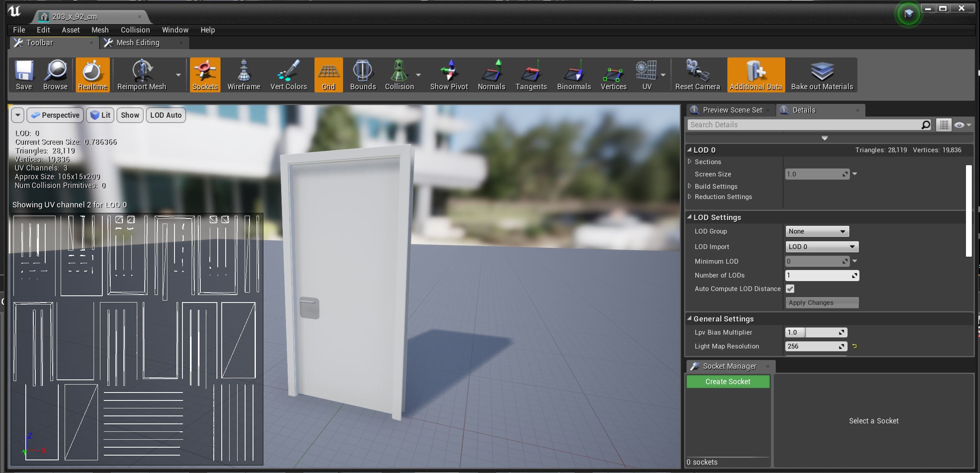Screen dimensions: 980x473
Task: Uncheck Auto Compute LOD Distance
Action: coord(790,289)
